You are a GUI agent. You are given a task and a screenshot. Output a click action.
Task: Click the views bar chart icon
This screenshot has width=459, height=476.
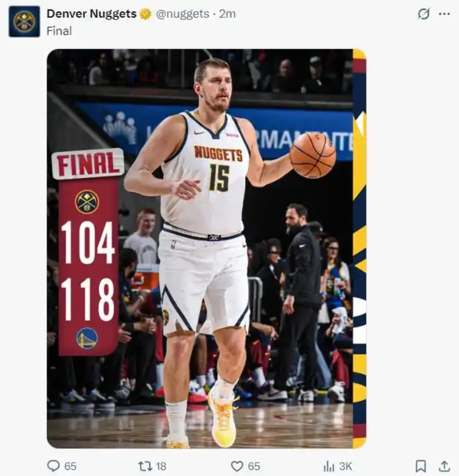[x=329, y=466]
